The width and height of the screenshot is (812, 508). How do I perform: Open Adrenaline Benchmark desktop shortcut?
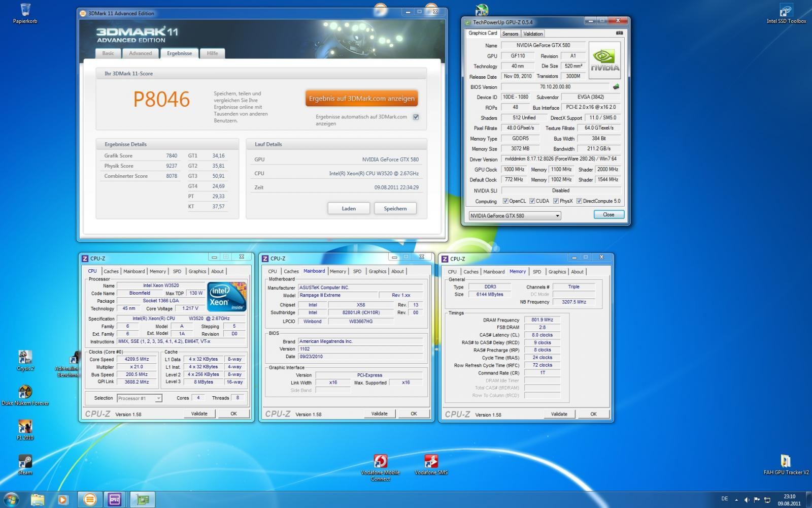click(68, 364)
